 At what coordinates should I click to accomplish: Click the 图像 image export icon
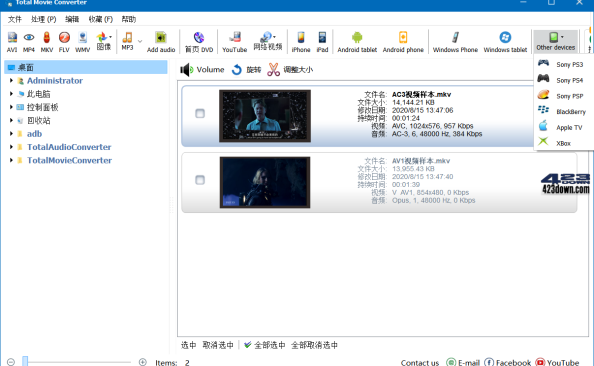pos(102,41)
